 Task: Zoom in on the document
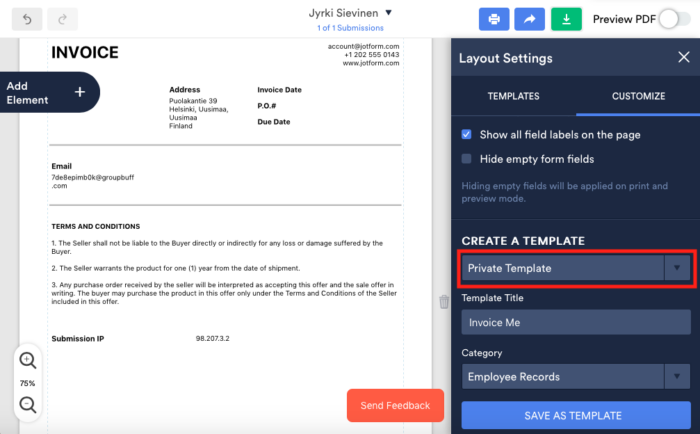point(28,360)
